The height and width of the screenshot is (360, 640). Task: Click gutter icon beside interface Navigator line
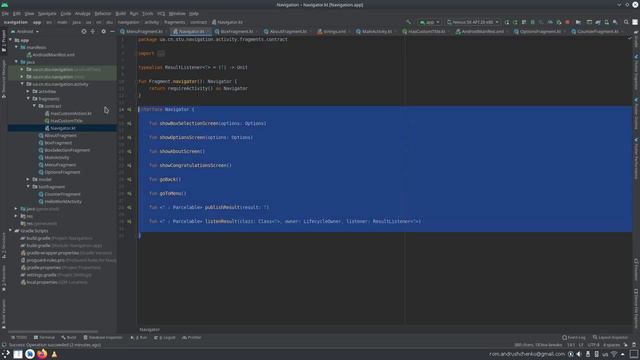pos(129,109)
